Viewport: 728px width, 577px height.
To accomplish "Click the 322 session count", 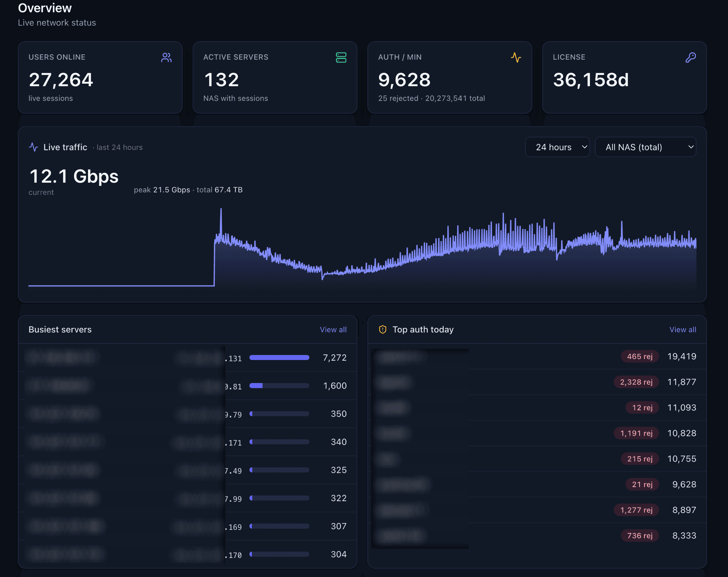I will click(339, 498).
